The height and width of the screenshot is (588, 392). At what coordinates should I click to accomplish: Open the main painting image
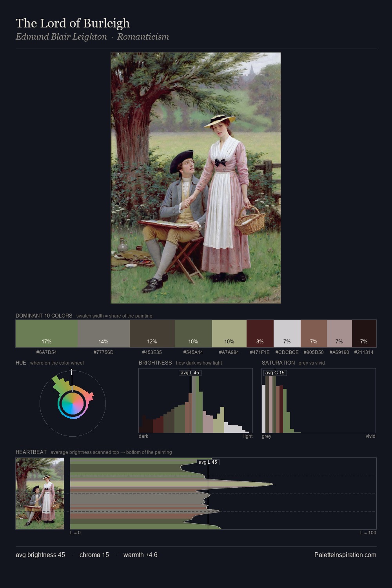pyautogui.click(x=196, y=178)
